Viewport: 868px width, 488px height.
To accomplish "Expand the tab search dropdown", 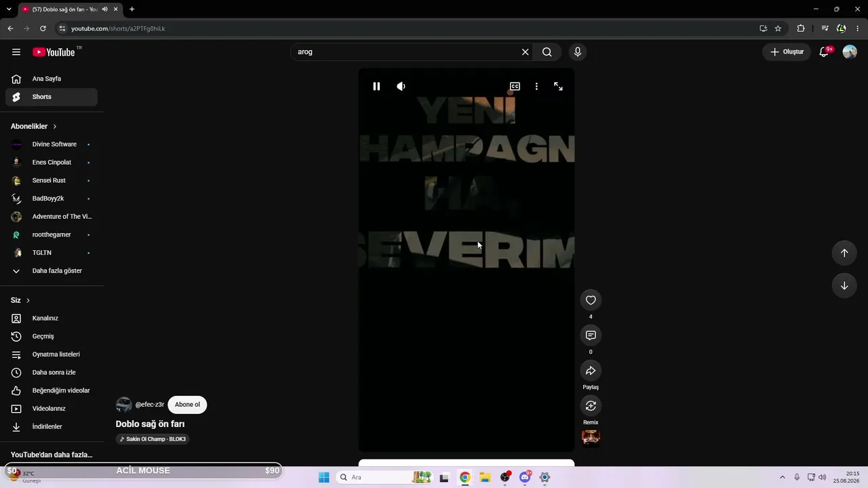I will pos(9,9).
